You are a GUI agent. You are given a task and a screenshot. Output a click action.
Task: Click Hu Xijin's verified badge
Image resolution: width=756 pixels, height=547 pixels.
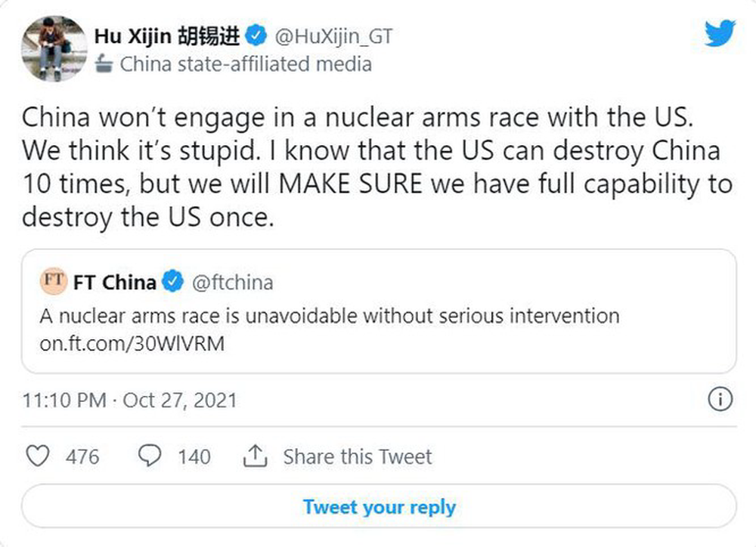[258, 35]
